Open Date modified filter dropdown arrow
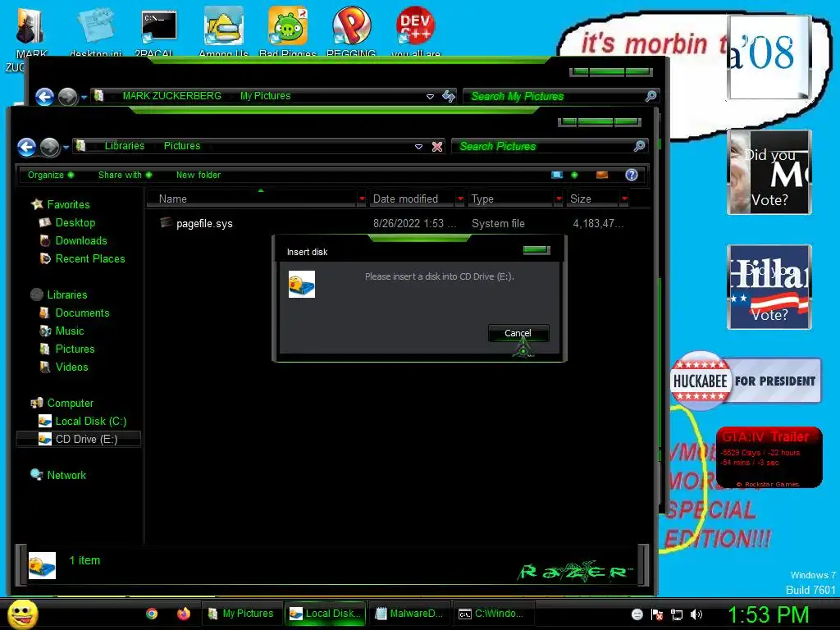The height and width of the screenshot is (630, 840). (x=460, y=199)
